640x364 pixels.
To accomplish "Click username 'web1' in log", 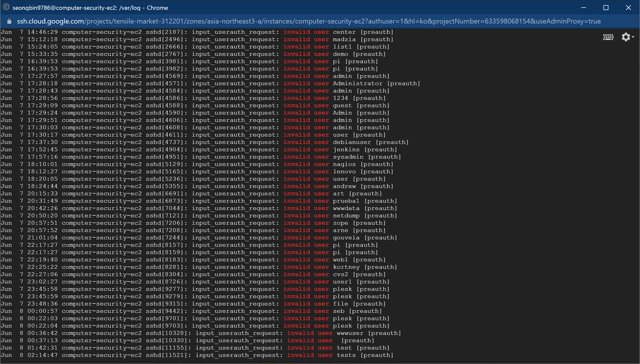I will click(x=340, y=260).
